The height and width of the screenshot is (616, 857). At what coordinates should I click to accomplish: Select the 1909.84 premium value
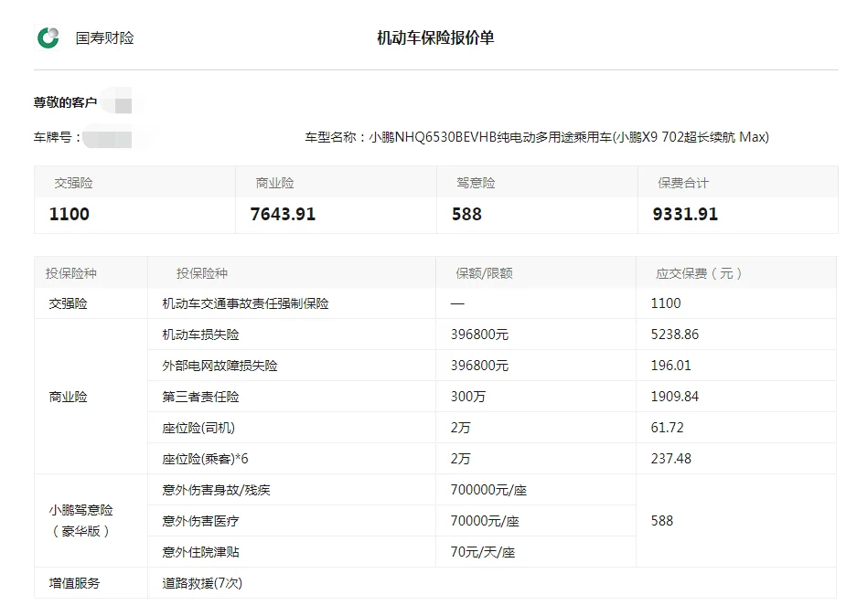click(x=675, y=397)
